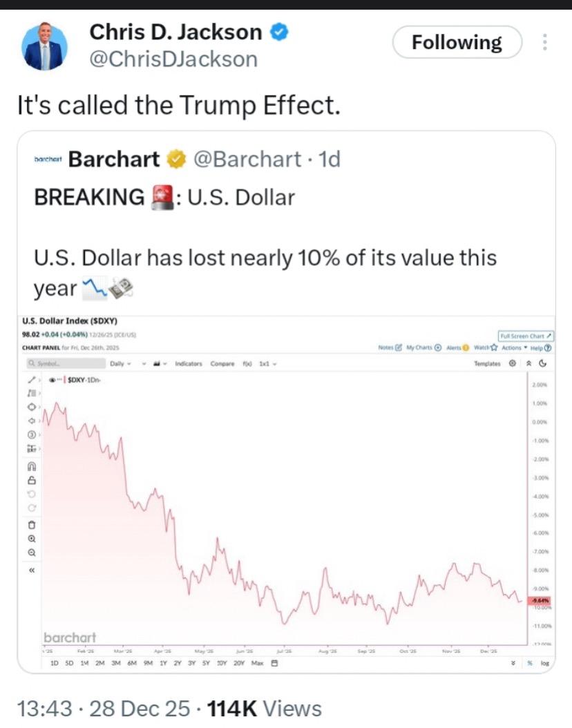
Task: Open the Full Screen Chart button
Action: point(526,334)
